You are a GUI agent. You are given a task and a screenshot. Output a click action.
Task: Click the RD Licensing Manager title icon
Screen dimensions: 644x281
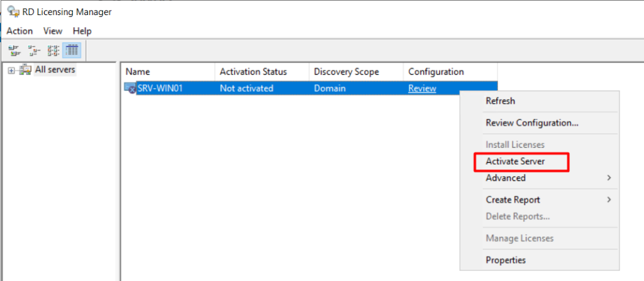click(12, 11)
